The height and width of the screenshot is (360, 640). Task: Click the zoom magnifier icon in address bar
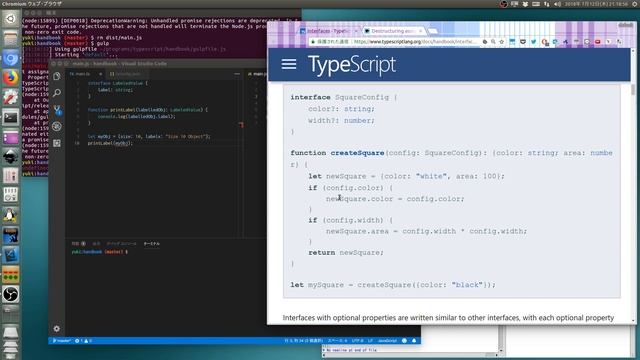click(493, 42)
